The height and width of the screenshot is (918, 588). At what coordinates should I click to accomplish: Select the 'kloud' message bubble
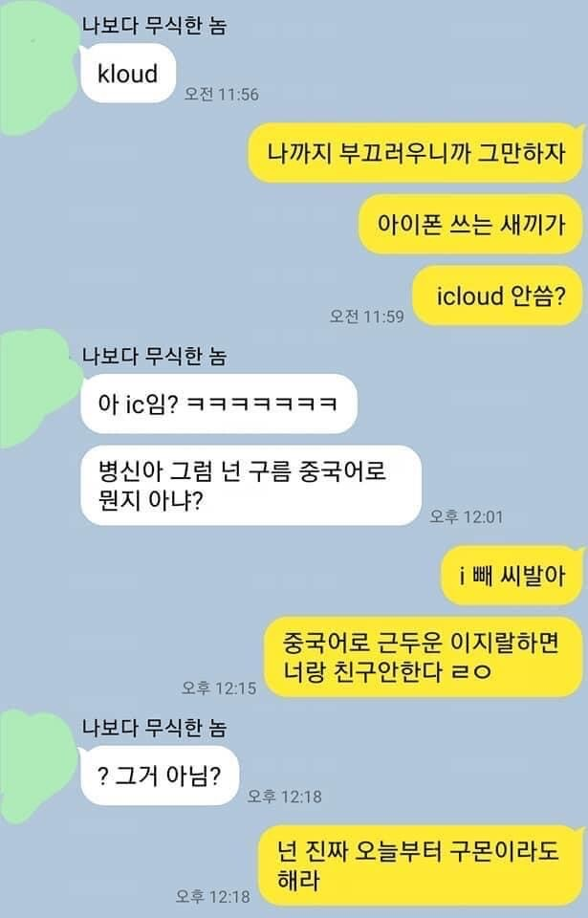coord(128,74)
